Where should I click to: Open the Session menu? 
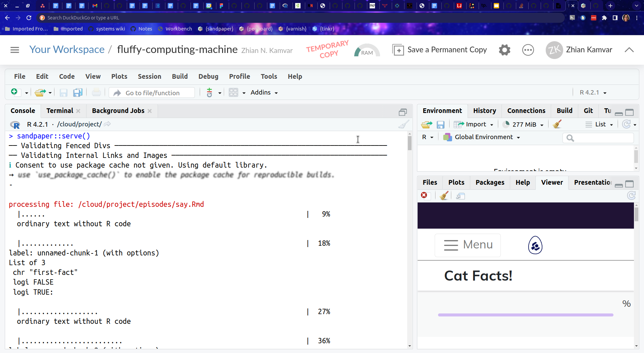tap(150, 76)
